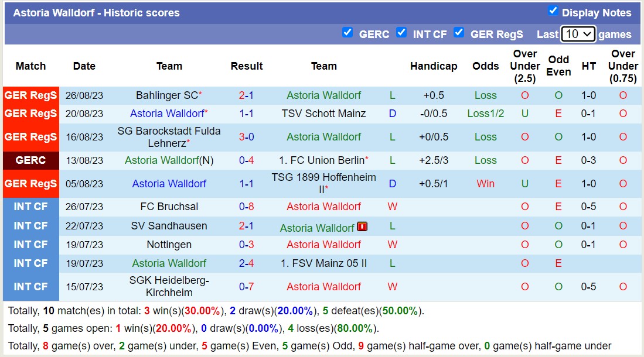Click the INT CF badge on the 15/07 row

tap(30, 287)
